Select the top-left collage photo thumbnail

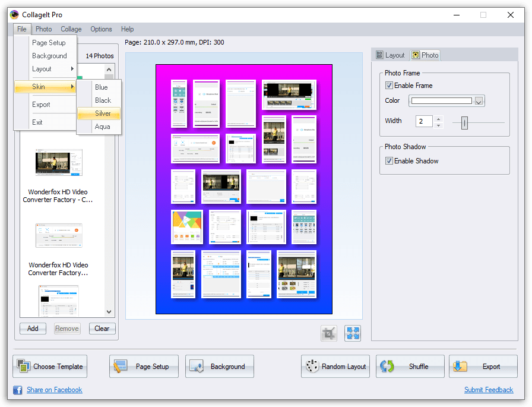pos(179,103)
